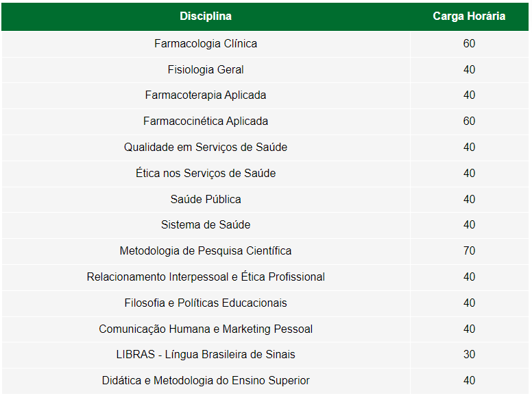Click Ética nos Serviços de Saúde
532x398 pixels.
206,174
